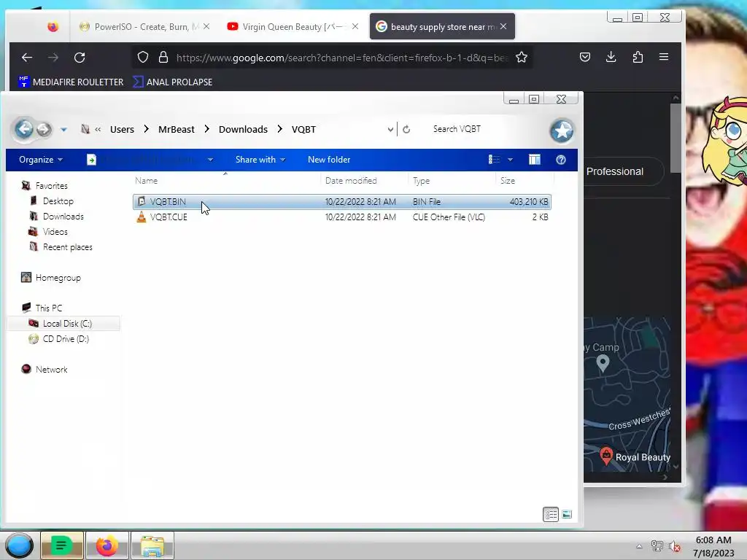
Task: Open the Windows Start orb
Action: (19, 545)
